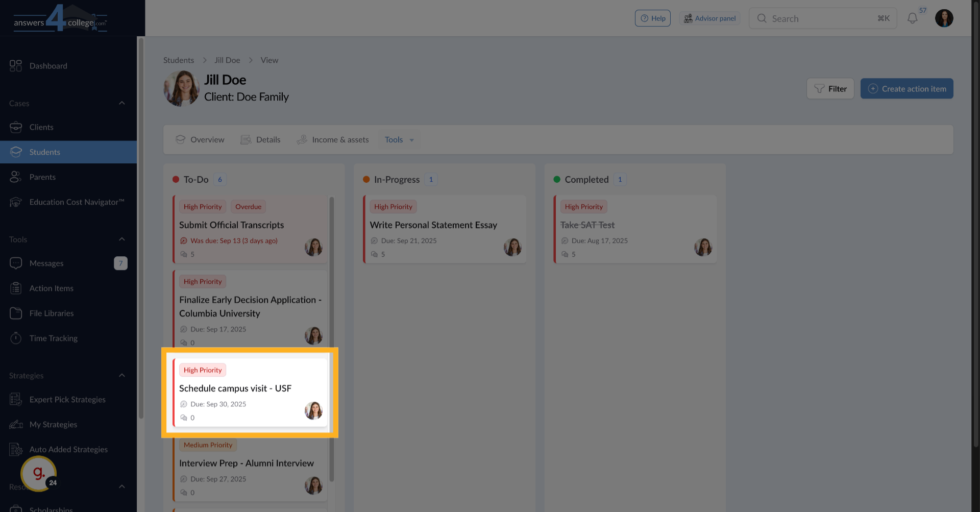Viewport: 980px width, 512px height.
Task: Click the Search input field
Action: click(822, 19)
